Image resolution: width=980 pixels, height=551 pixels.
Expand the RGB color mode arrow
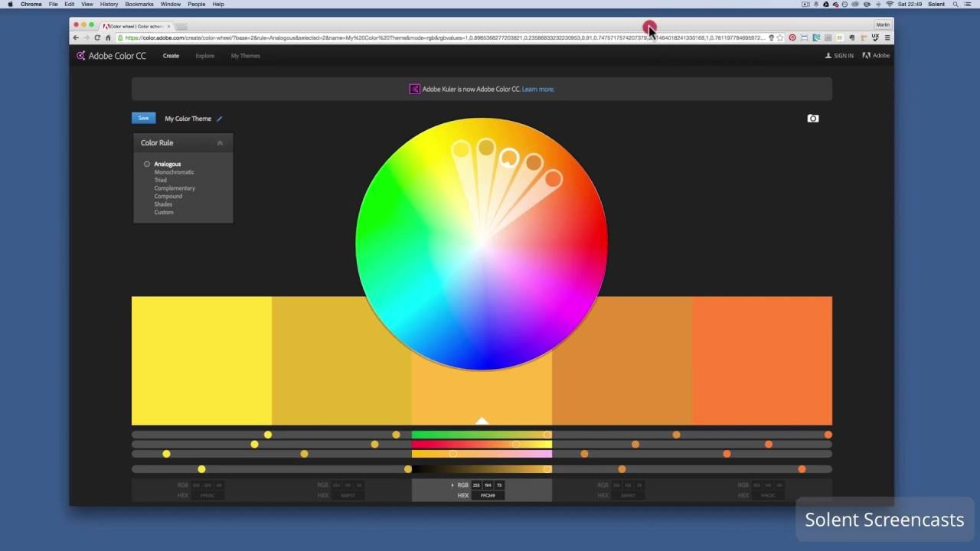452,485
